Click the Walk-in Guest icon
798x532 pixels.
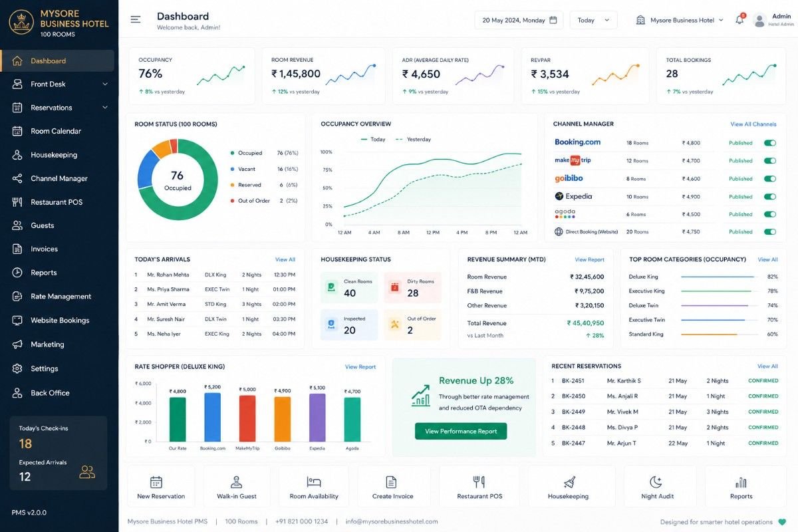(x=236, y=482)
